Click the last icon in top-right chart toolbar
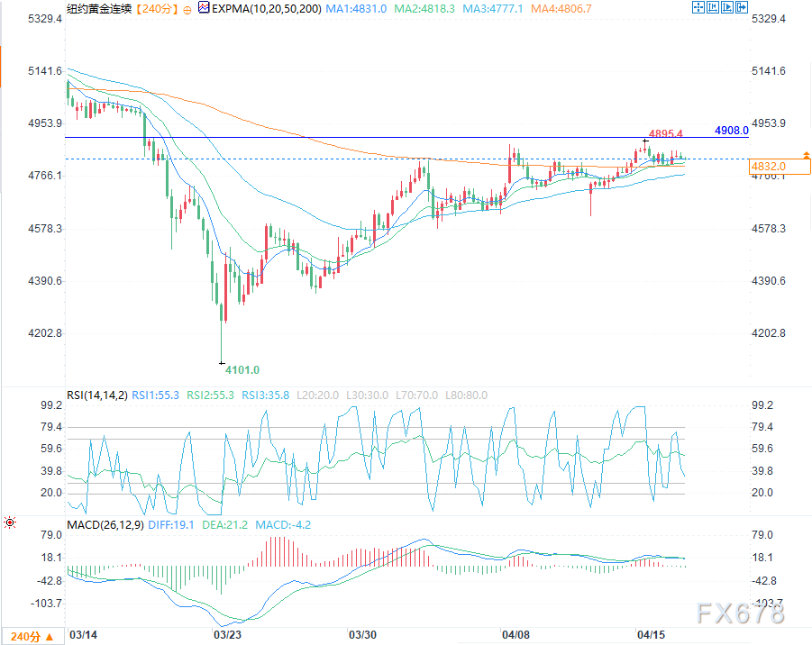The height and width of the screenshot is (645, 812). click(x=744, y=8)
